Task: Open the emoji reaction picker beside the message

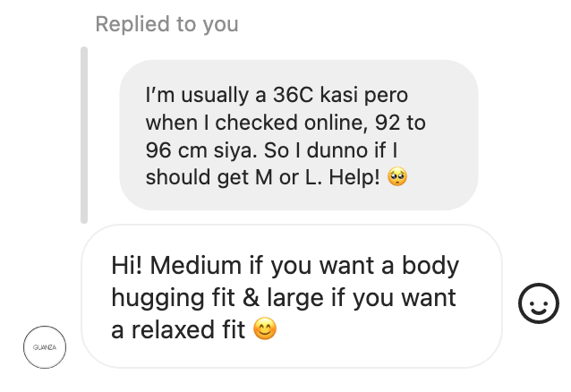Action: coord(539,303)
